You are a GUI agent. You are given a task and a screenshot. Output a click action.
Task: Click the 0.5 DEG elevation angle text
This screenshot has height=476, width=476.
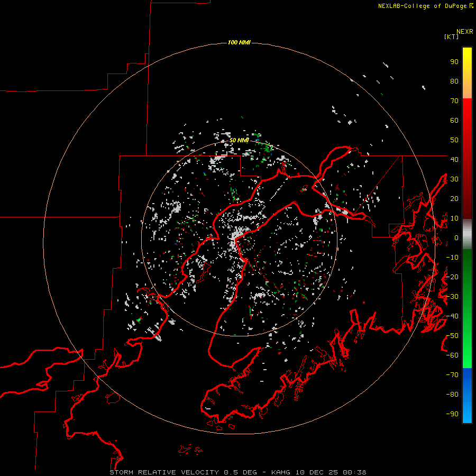[x=241, y=472]
